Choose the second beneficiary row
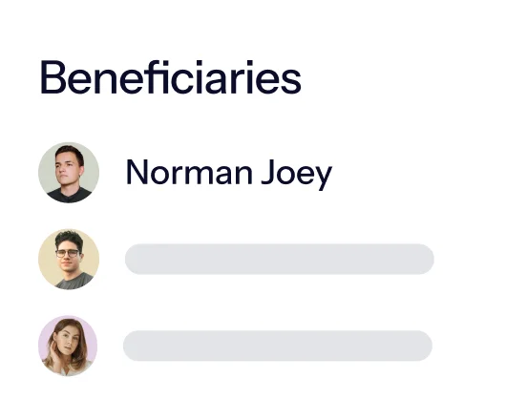The height and width of the screenshot is (420, 527). (236, 259)
